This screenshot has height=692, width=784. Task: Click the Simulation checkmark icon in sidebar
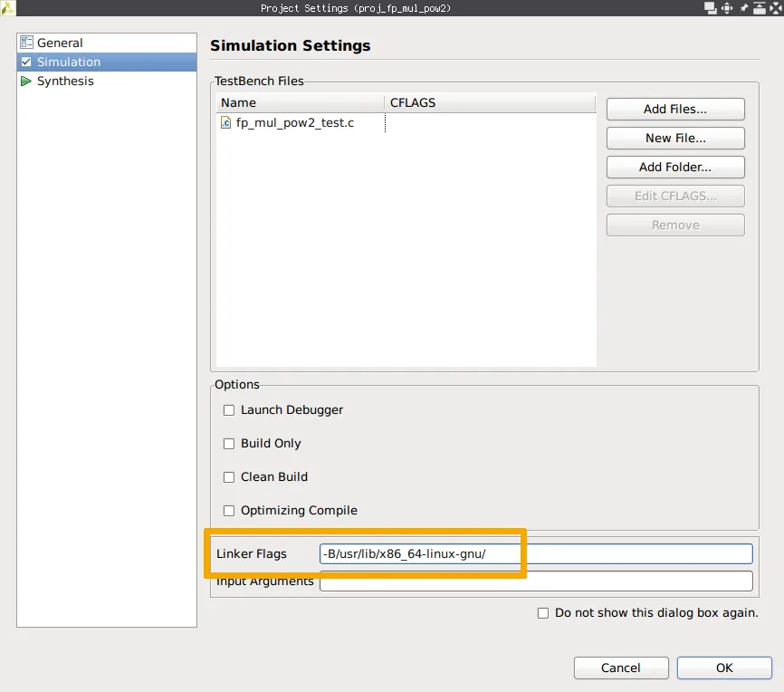26,62
